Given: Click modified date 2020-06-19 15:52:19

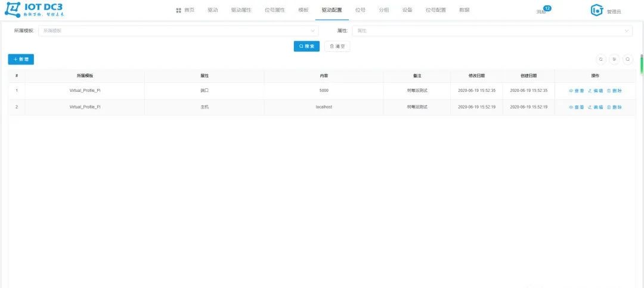Looking at the screenshot, I should [476, 107].
